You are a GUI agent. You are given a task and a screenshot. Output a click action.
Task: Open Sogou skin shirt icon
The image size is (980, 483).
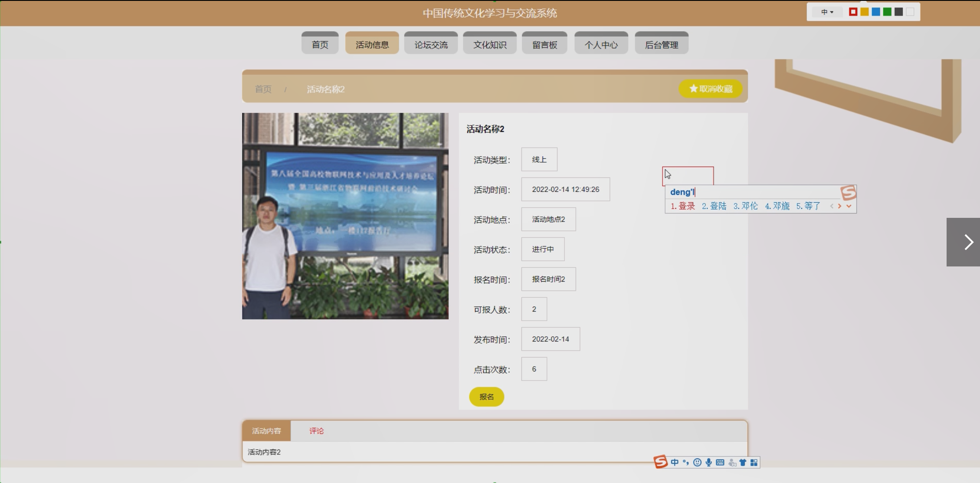click(743, 463)
